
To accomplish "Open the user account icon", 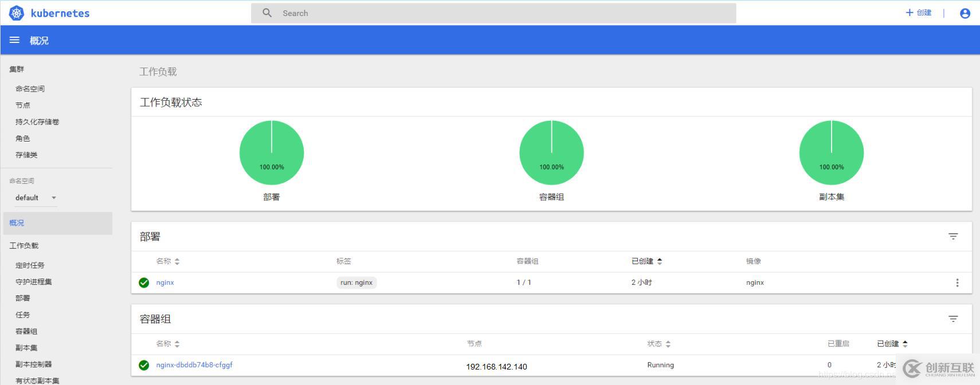I will click(x=965, y=13).
